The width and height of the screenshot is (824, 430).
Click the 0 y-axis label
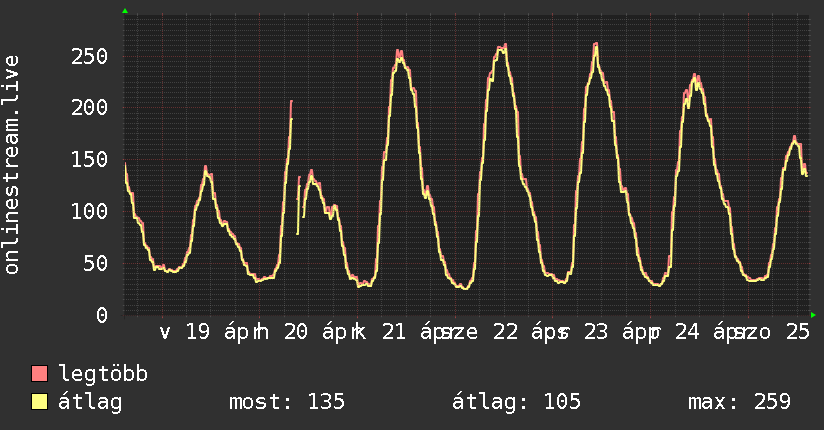click(x=102, y=315)
